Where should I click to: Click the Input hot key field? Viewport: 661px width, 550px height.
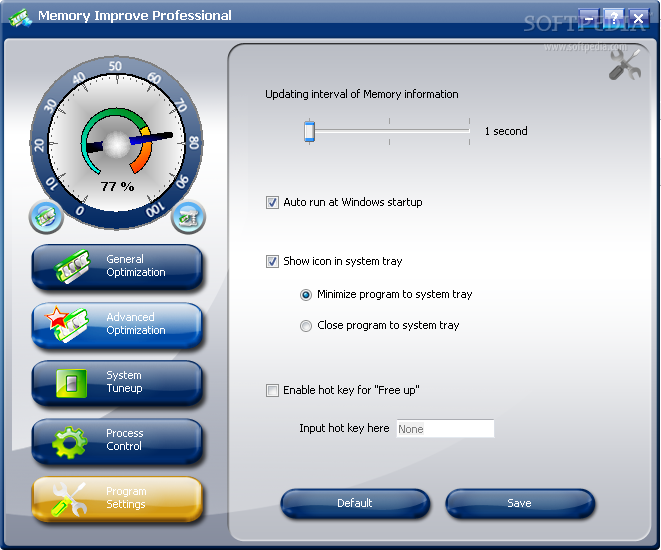[x=445, y=429]
